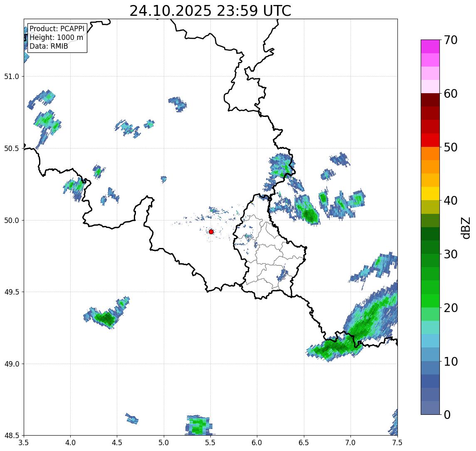Click the red radar location dot
The image size is (476, 451).
tap(211, 232)
